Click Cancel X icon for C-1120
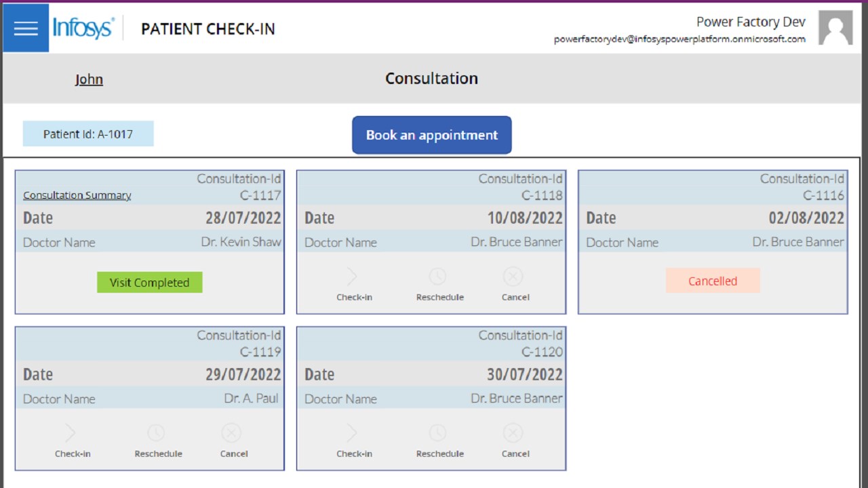The height and width of the screenshot is (488, 868). coord(513,433)
